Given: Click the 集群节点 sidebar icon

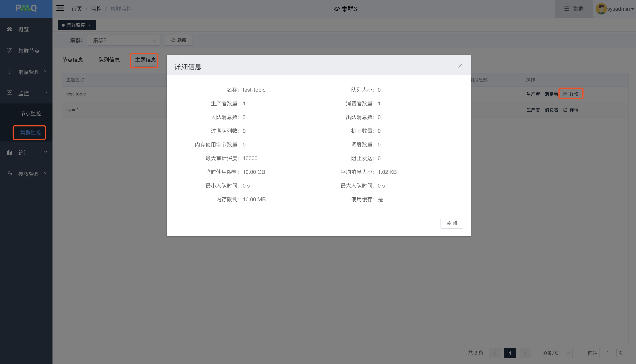Looking at the screenshot, I should point(10,51).
